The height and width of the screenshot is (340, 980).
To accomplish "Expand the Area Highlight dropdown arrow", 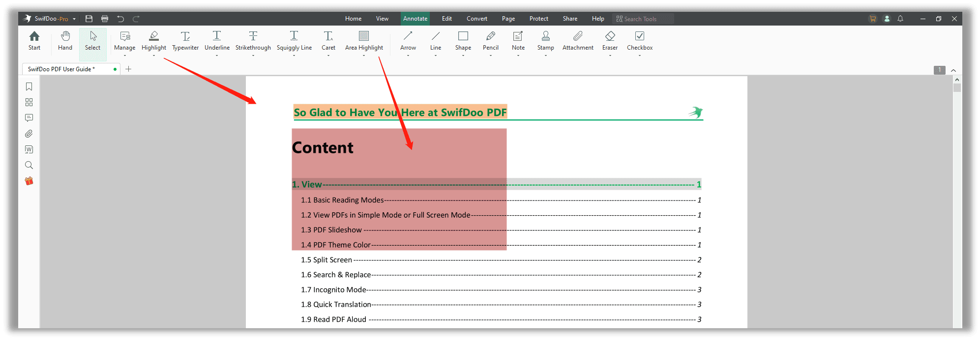I will (x=364, y=56).
